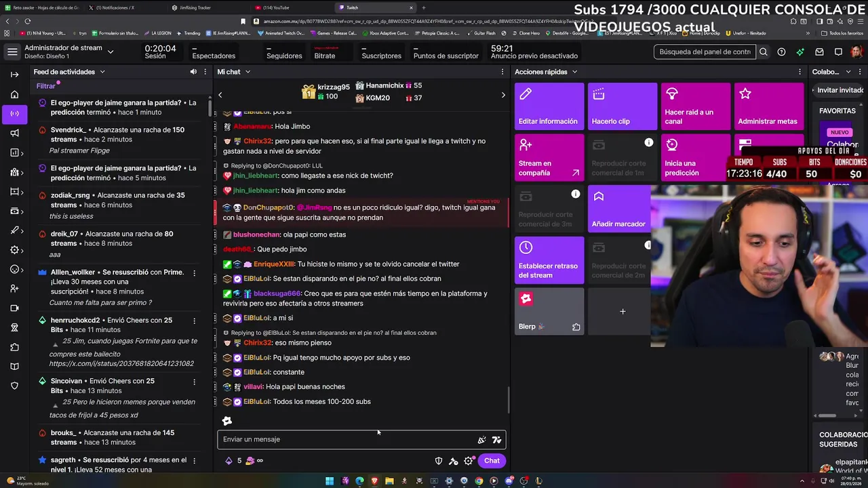Open chat settings gear icon

[x=469, y=461]
